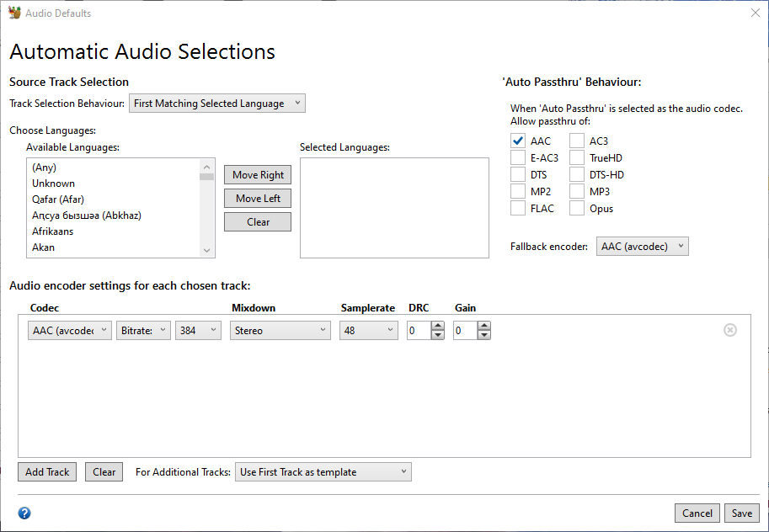The width and height of the screenshot is (769, 532).
Task: Open the Codec dropdown showing AAC (avcodec)
Action: click(x=70, y=331)
